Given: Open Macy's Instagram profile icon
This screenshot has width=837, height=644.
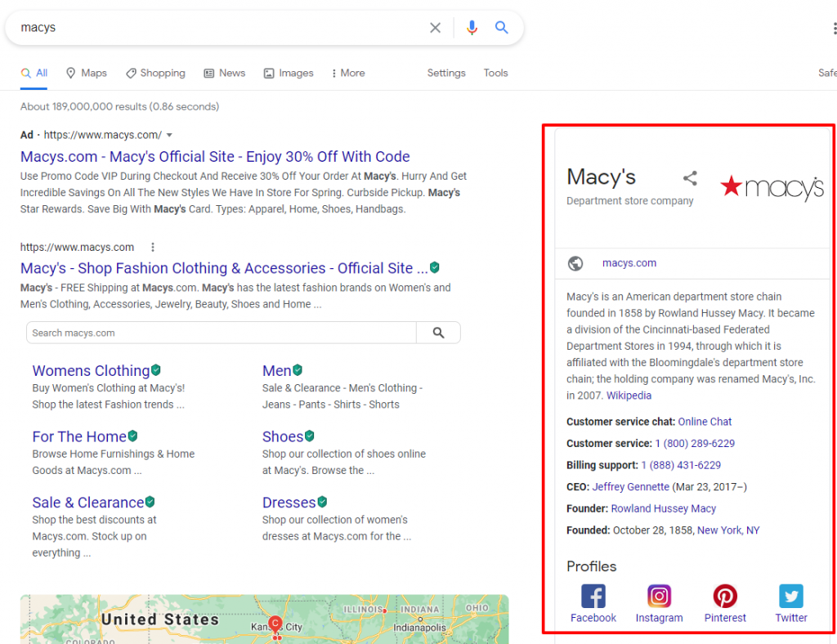Looking at the screenshot, I should [x=659, y=596].
